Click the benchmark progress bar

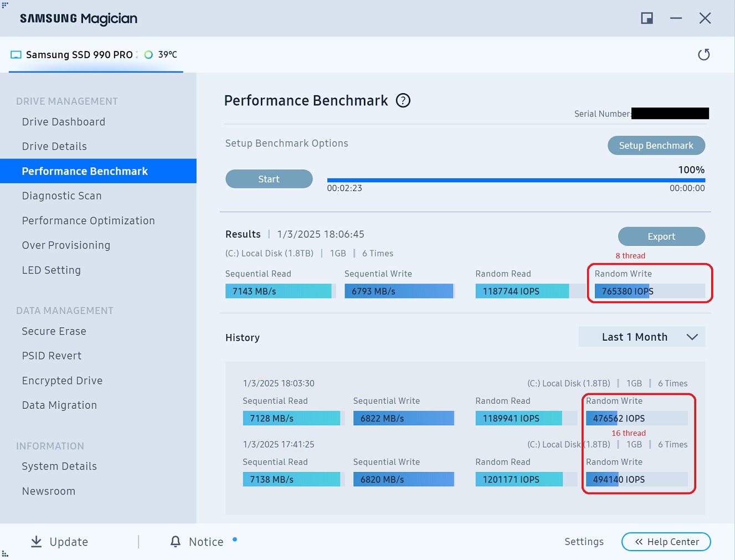pos(516,180)
